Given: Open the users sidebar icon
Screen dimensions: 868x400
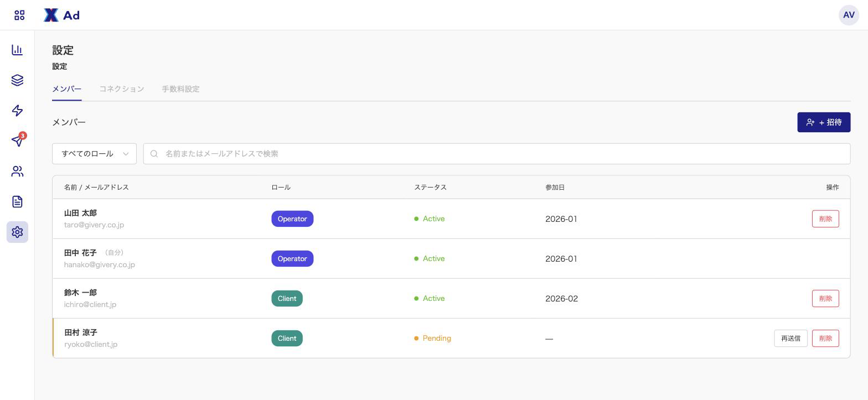Looking at the screenshot, I should tap(17, 172).
